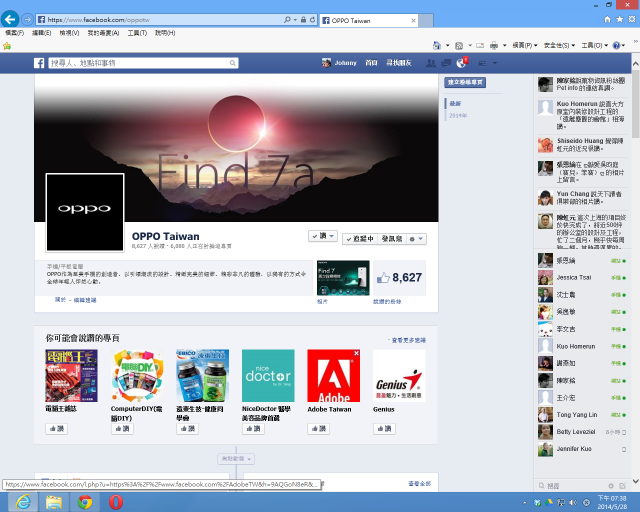Click the address bar search magnifier icon
The image size is (640, 512).
pos(287,20)
